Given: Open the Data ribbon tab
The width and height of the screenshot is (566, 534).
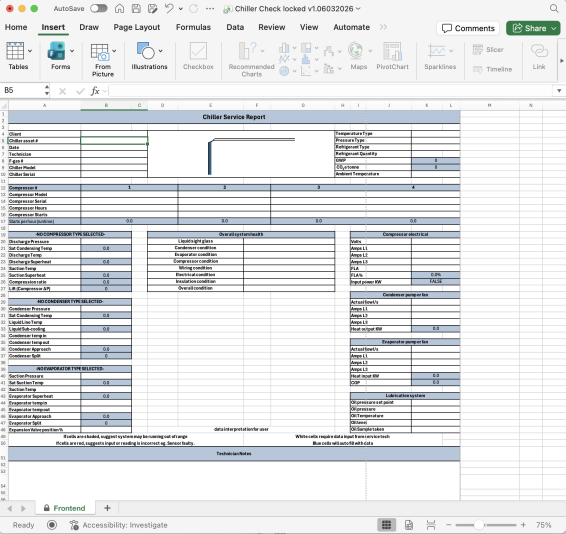Looking at the screenshot, I should point(235,27).
